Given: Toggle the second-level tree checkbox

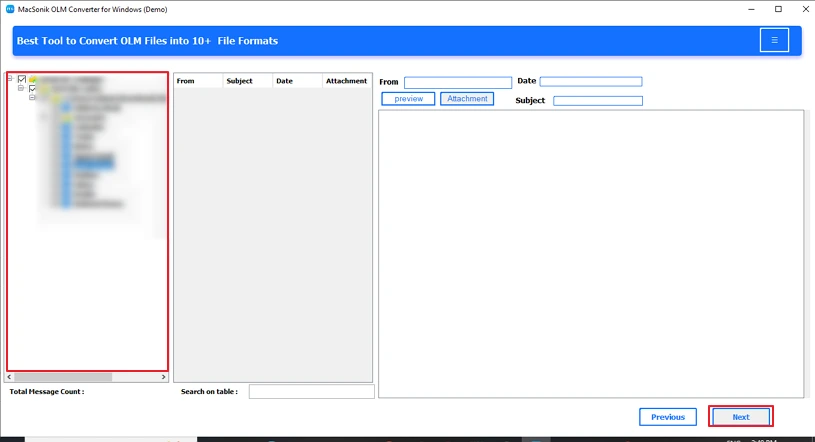Looking at the screenshot, I should coord(32,89).
